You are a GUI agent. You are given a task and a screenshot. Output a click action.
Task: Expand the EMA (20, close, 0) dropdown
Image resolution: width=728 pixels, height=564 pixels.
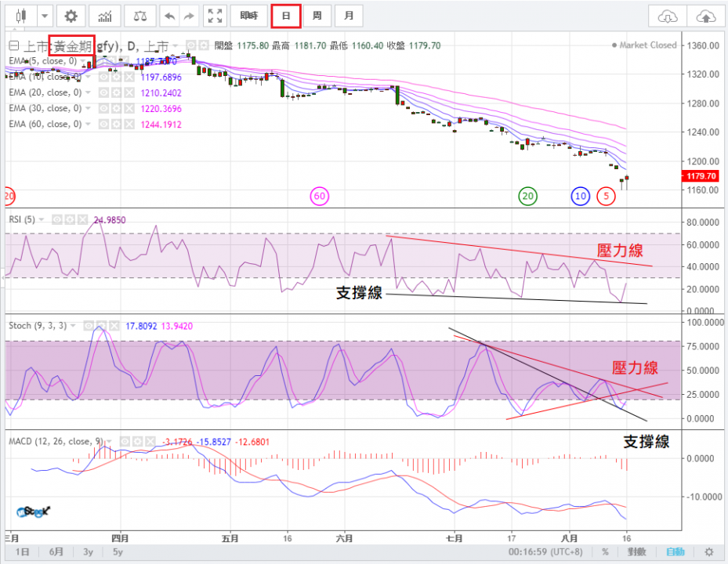(88, 92)
